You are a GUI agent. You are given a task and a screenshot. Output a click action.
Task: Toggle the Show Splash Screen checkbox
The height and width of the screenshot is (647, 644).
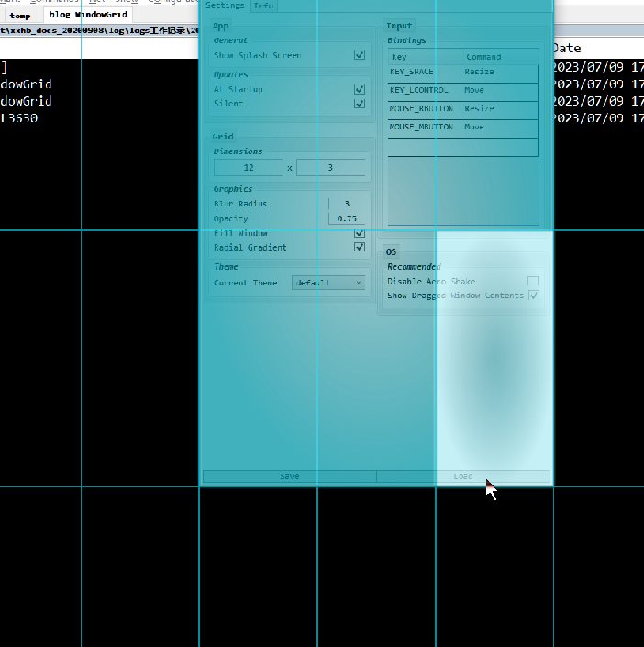point(360,55)
